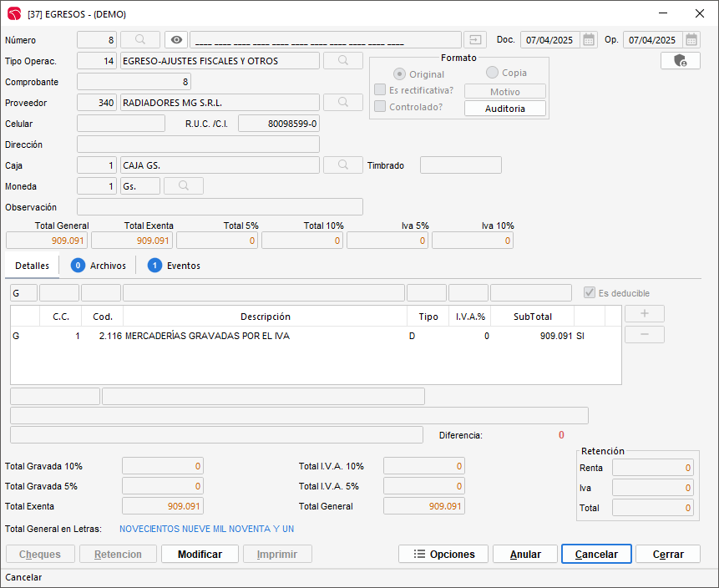Click the Modificar button
Screen dimensions: 719x588
click(200, 555)
